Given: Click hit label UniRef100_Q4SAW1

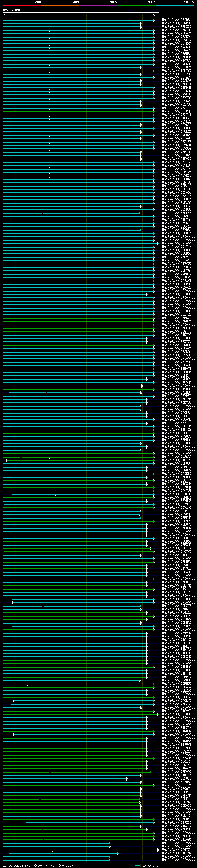Looking at the screenshot, I should click(x=177, y=389).
